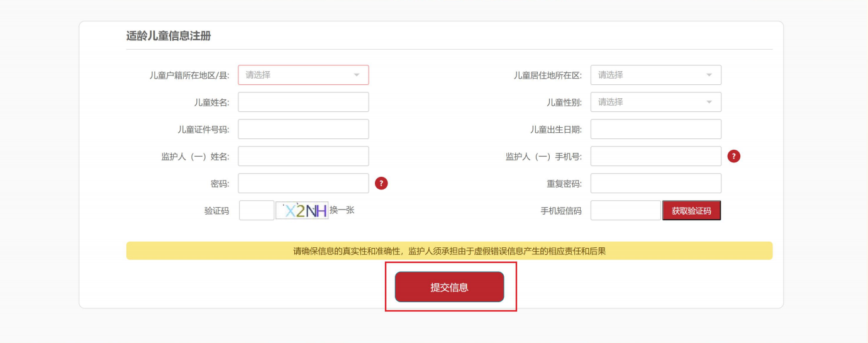Focus the 儿童姓名 input field

[x=303, y=102]
